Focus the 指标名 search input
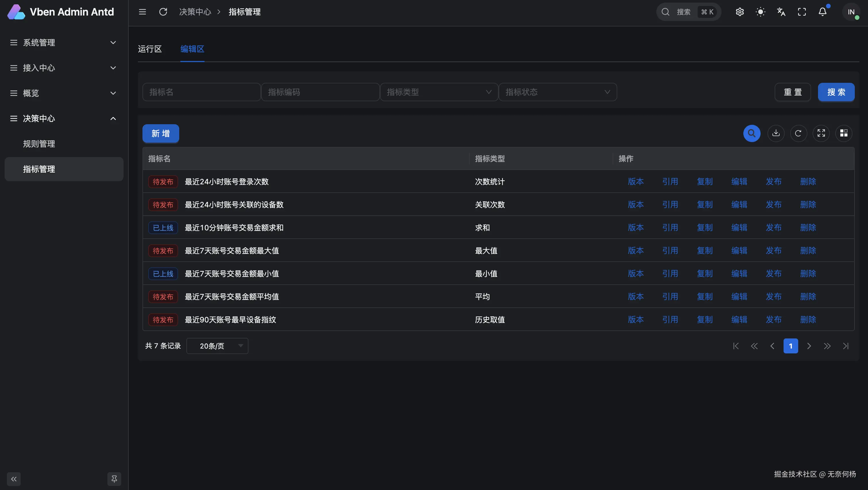Viewport: 868px width, 490px height. [x=201, y=92]
